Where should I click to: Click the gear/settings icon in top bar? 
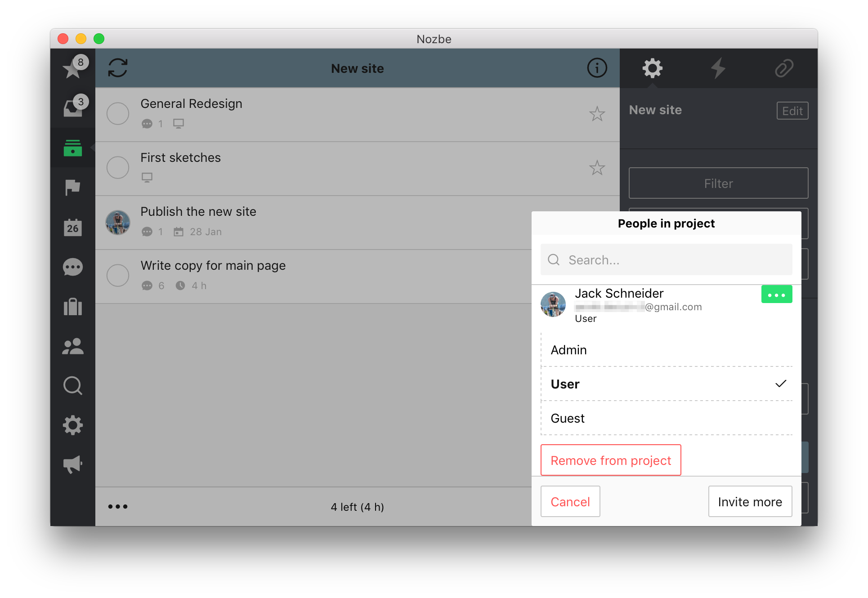[x=652, y=68]
